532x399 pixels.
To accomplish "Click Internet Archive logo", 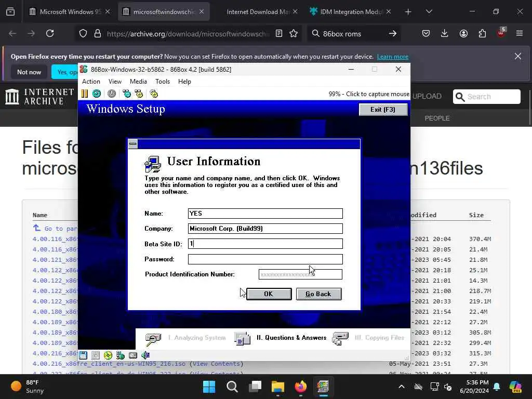I will [x=39, y=97].
